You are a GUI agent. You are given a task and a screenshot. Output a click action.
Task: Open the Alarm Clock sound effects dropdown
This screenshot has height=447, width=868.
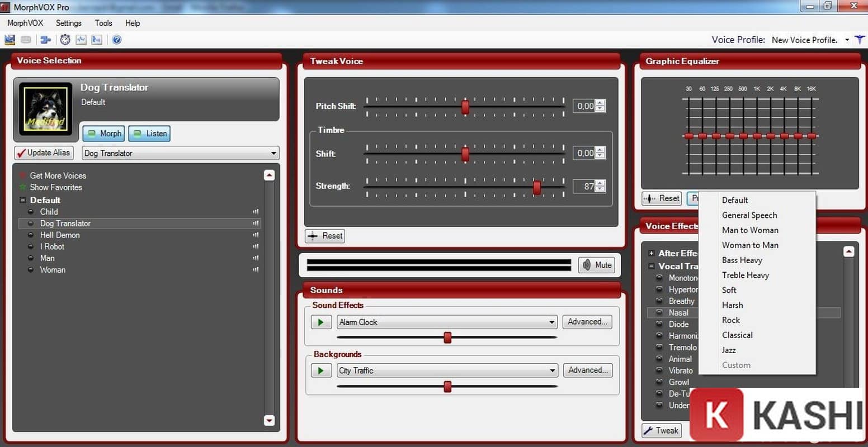(551, 322)
